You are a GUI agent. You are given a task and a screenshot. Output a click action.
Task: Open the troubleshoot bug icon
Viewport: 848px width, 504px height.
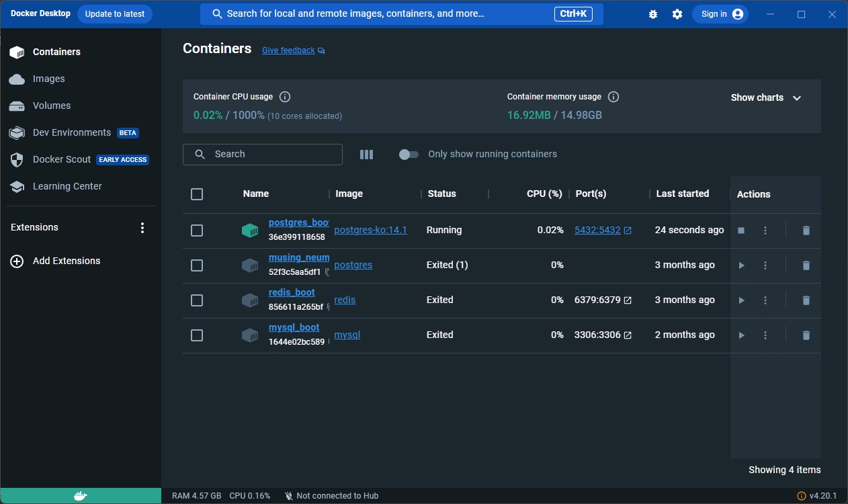653,14
